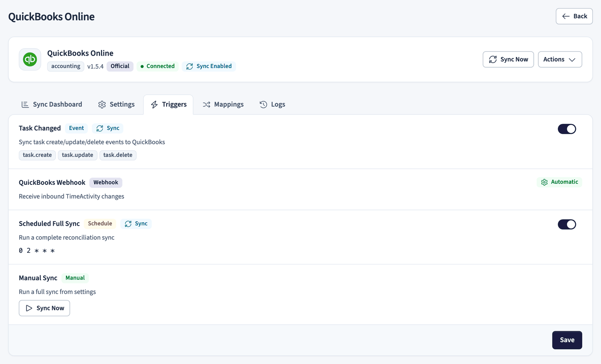Click the accounting category tag

[66, 66]
